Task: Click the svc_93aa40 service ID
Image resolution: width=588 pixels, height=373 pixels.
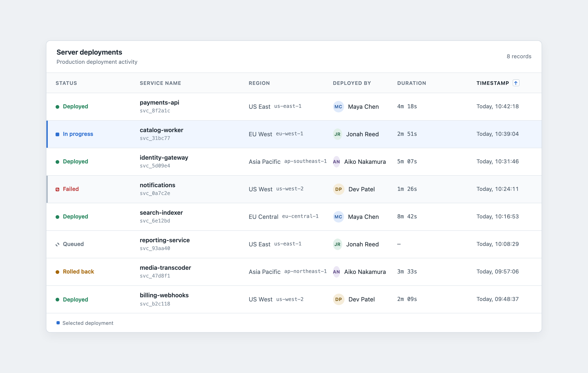Action: point(155,248)
